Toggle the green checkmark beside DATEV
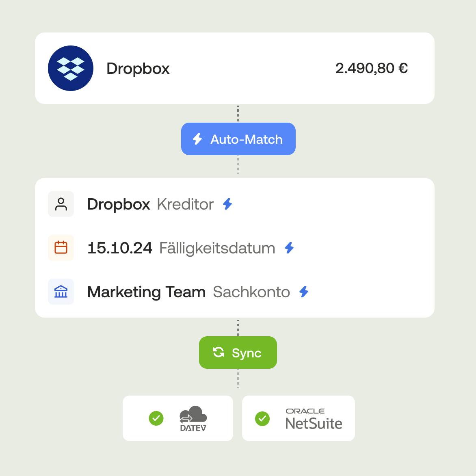The width and height of the screenshot is (476, 476). pos(156,418)
